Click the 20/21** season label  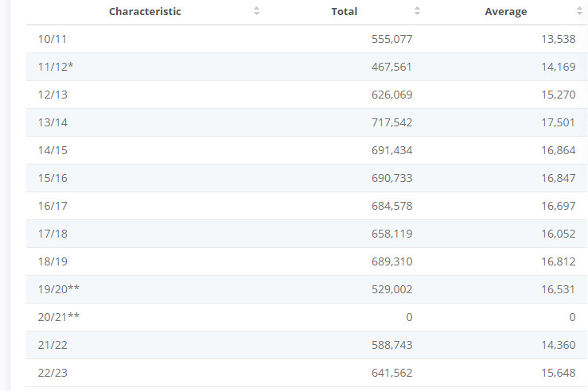(x=59, y=317)
